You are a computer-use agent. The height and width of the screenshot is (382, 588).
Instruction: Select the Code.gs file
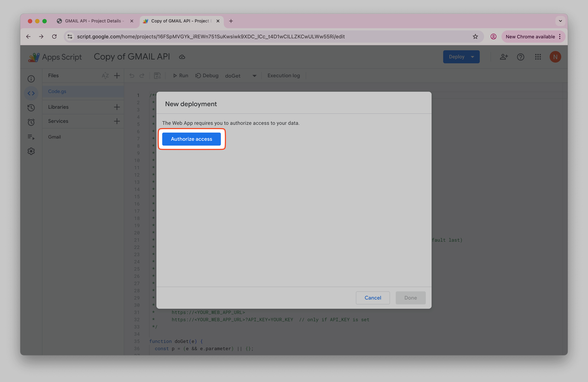pyautogui.click(x=83, y=91)
